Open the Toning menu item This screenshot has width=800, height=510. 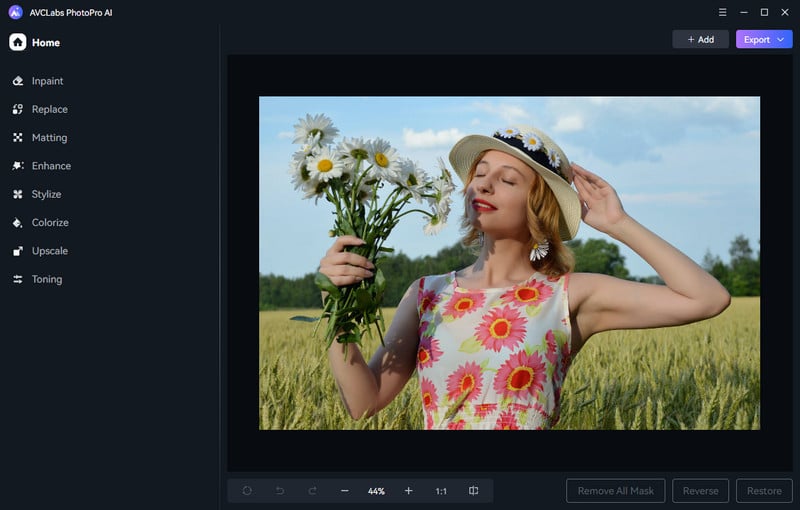(x=47, y=279)
